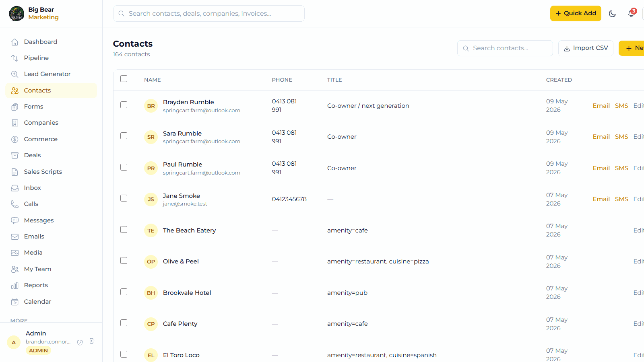644x362 pixels.
Task: Toggle the select-all contacts checkbox
Action: pos(124,79)
